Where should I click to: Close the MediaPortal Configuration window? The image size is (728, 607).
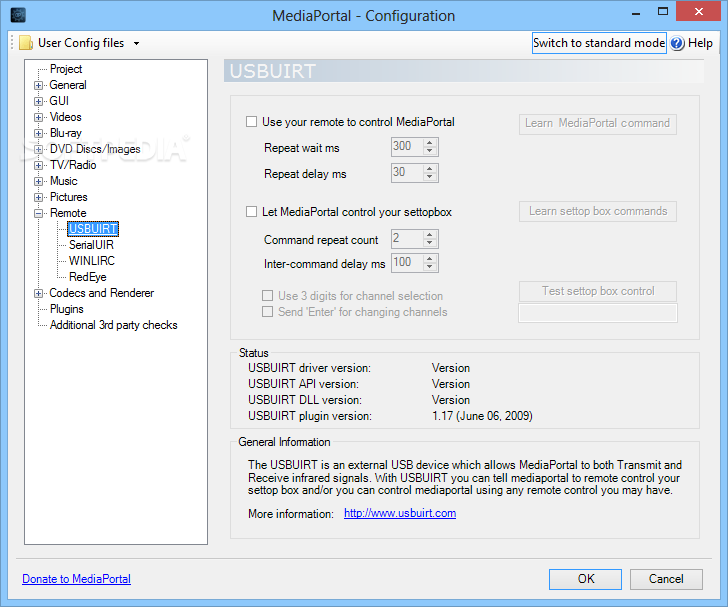point(699,12)
